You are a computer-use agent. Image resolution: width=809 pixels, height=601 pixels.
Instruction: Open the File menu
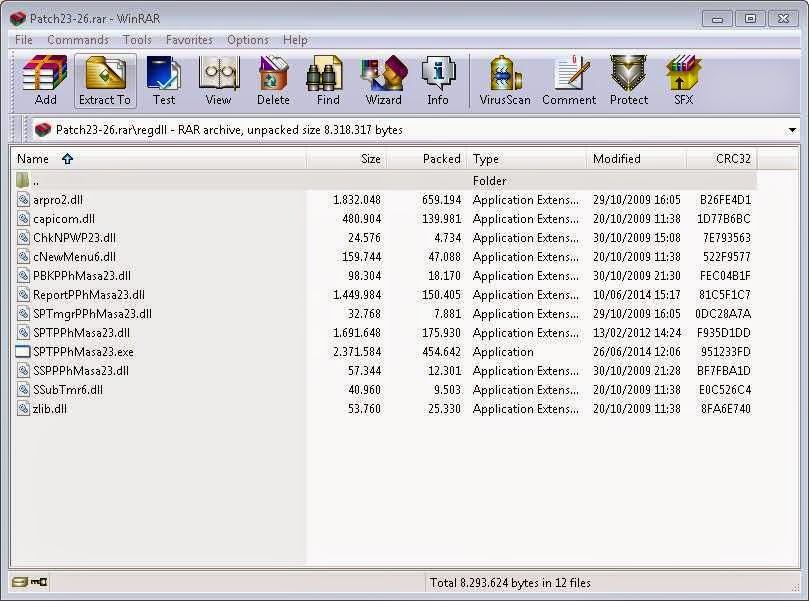point(24,40)
